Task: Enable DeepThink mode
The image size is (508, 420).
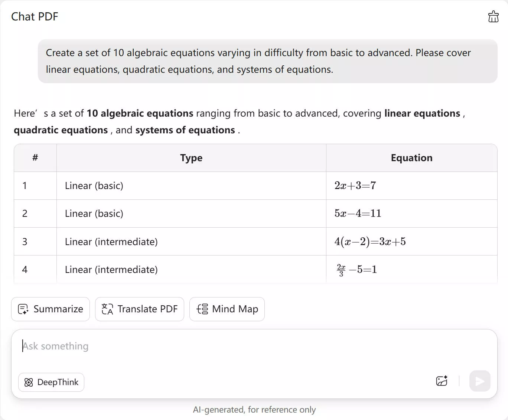Action: pos(51,382)
